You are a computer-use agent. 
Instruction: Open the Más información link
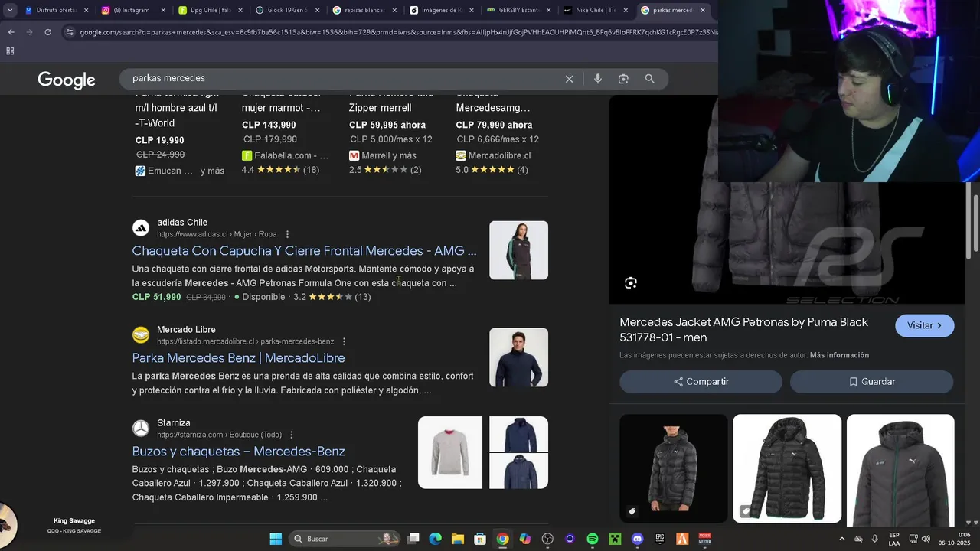[839, 355]
